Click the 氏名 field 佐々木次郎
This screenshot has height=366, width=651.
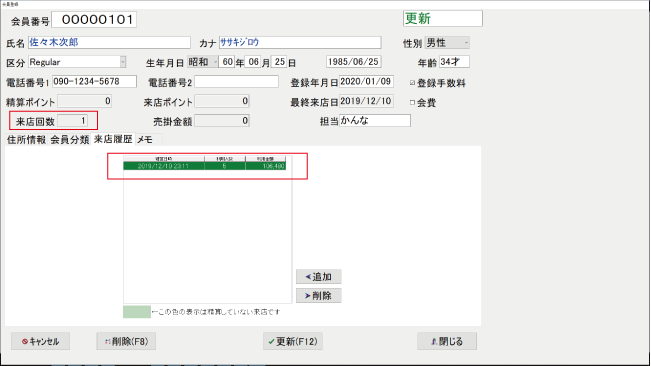(x=109, y=42)
